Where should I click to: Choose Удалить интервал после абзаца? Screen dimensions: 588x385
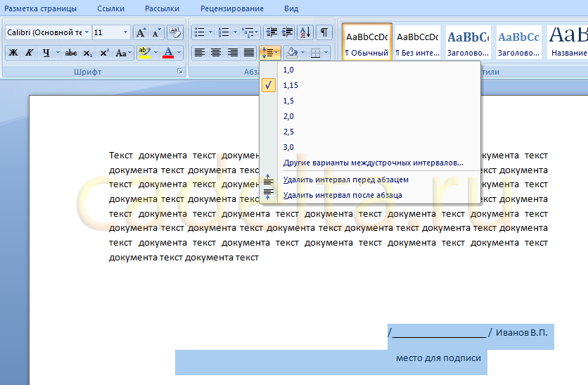pyautogui.click(x=370, y=195)
